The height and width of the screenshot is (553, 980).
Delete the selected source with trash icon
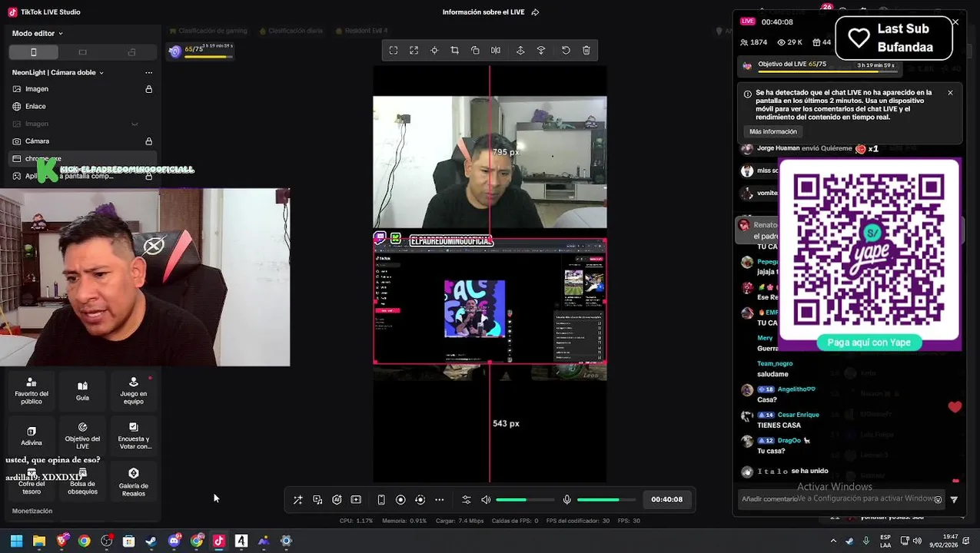coord(586,50)
